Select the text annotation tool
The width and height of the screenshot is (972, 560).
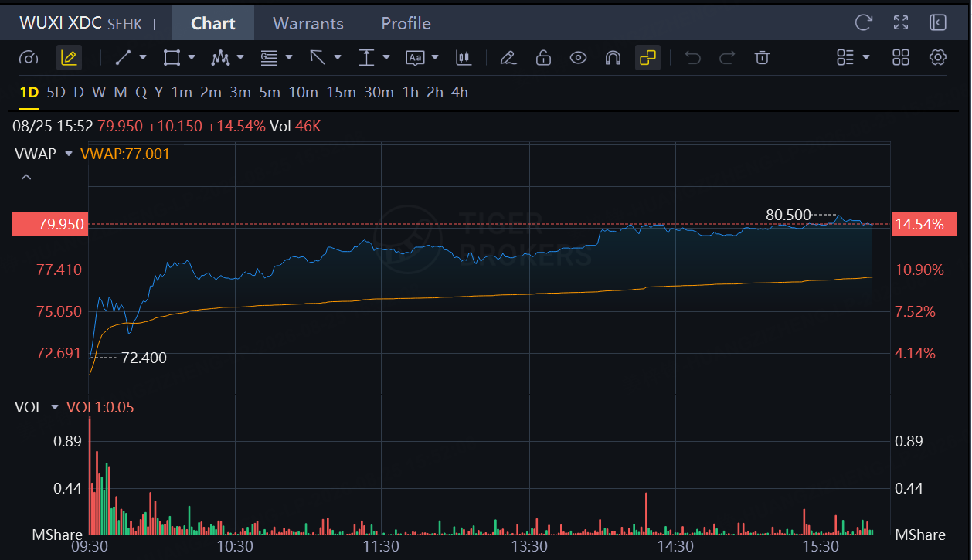[415, 58]
